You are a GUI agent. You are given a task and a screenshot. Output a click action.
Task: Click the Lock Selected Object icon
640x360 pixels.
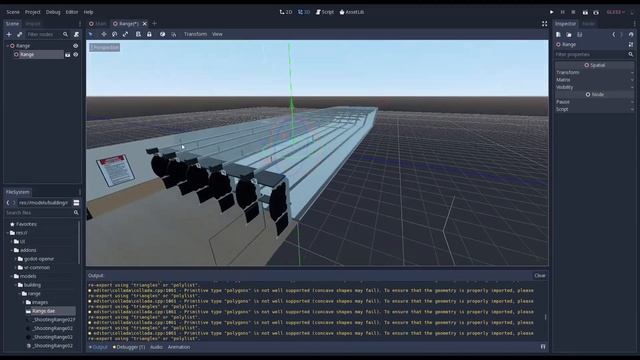[149, 34]
